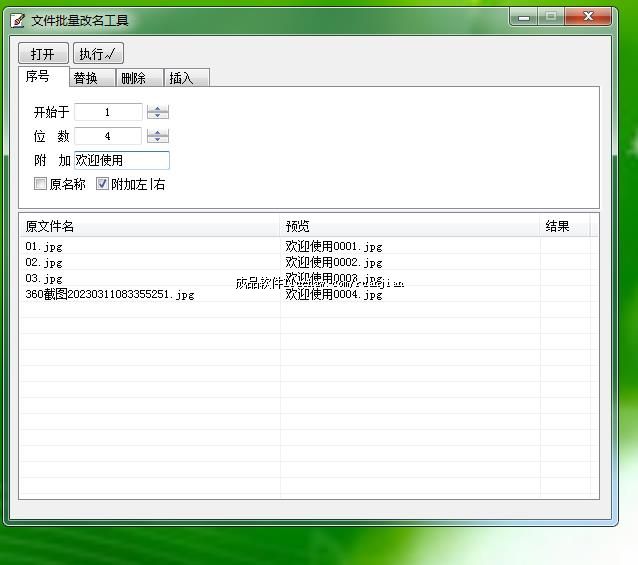This screenshot has width=638, height=565.
Task: Uncheck the 附加左|右 checkbox
Action: pos(102,184)
